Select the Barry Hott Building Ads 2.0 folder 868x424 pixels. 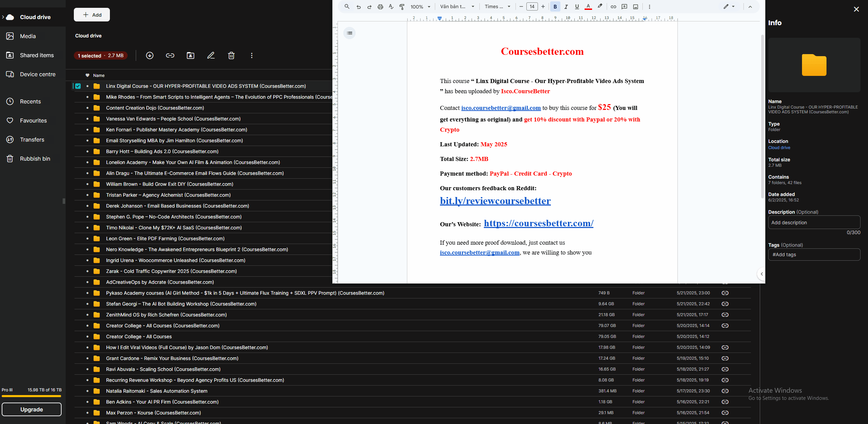point(162,151)
